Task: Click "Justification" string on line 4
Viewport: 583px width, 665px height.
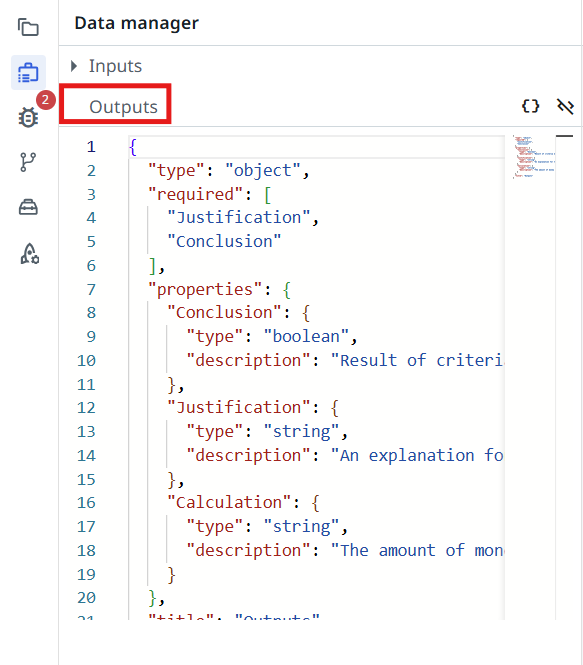Action: coord(239,218)
